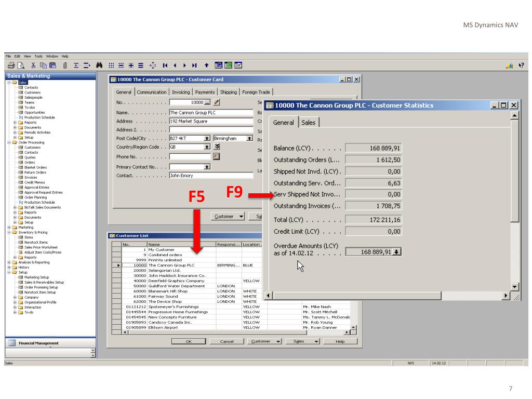Screen dimensions: 532x399
Task: Click the map icon beside Country/Region Code
Action: pos(217,147)
